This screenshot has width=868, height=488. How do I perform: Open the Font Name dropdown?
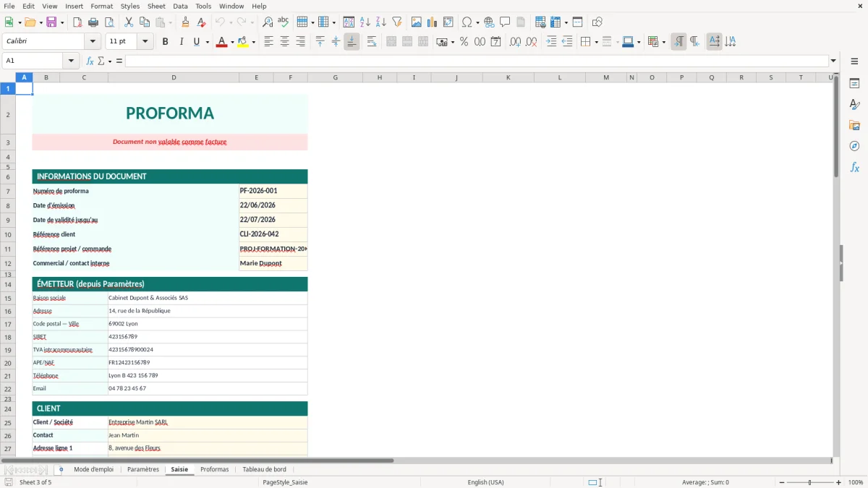[x=92, y=42]
